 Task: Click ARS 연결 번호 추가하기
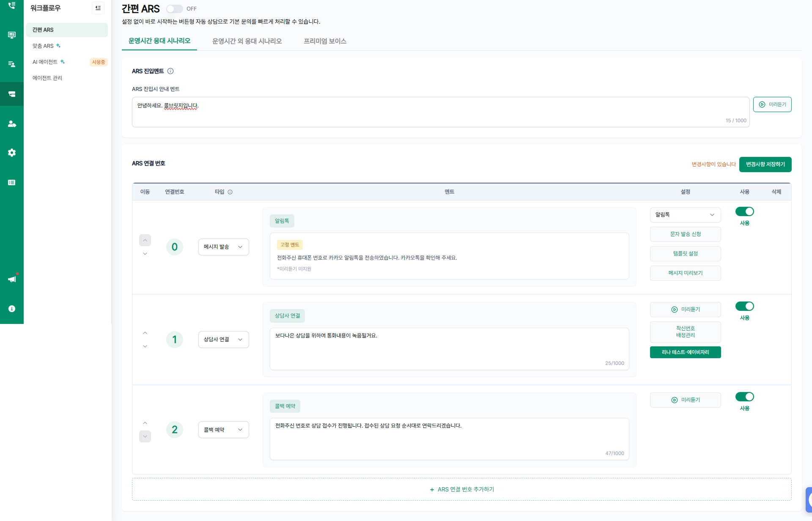tap(461, 489)
